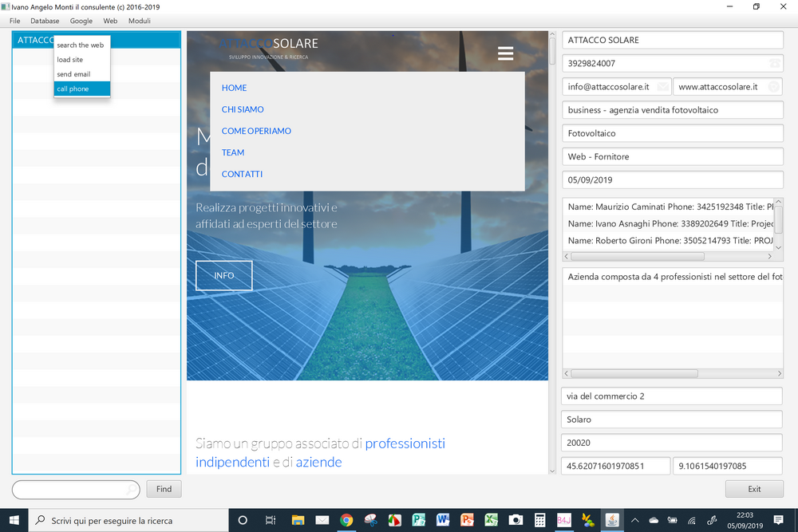Open the B4J app from the taskbar
The width and height of the screenshot is (798, 532).
pyautogui.click(x=563, y=520)
